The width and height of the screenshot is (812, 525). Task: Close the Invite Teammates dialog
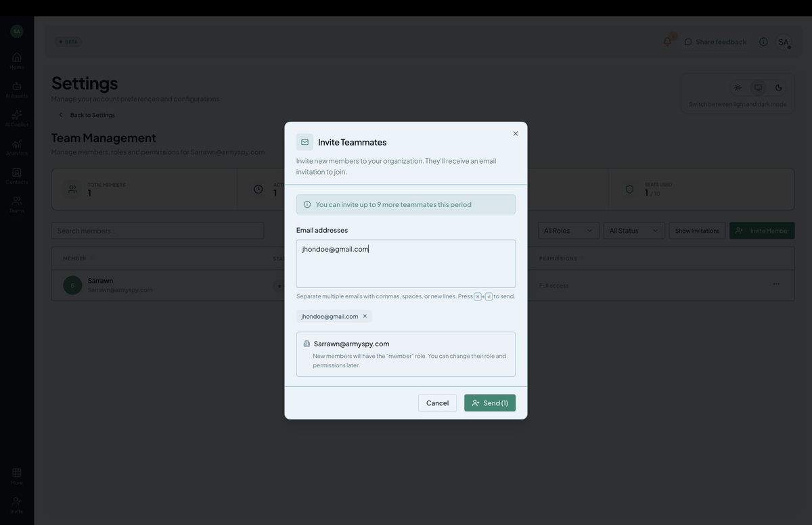pyautogui.click(x=516, y=133)
